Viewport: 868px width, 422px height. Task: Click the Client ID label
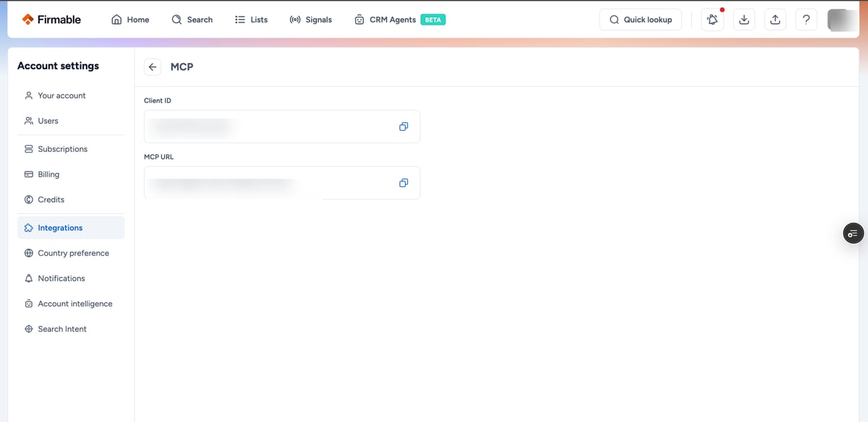[x=158, y=100]
